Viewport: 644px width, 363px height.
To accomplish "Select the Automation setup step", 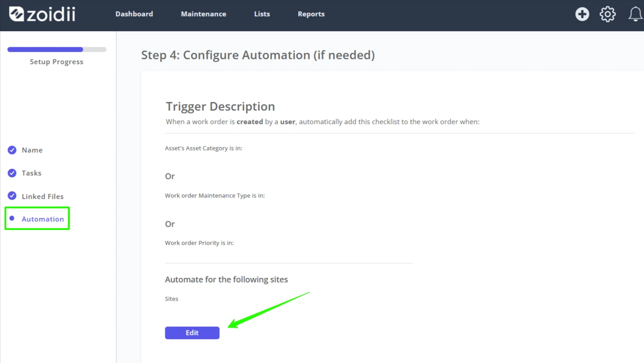I will click(x=43, y=219).
